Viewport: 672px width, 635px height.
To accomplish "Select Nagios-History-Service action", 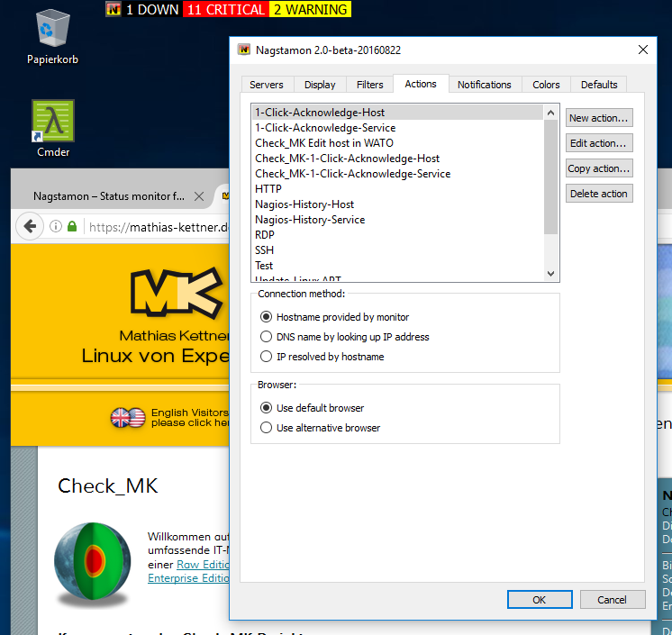I will (398, 220).
